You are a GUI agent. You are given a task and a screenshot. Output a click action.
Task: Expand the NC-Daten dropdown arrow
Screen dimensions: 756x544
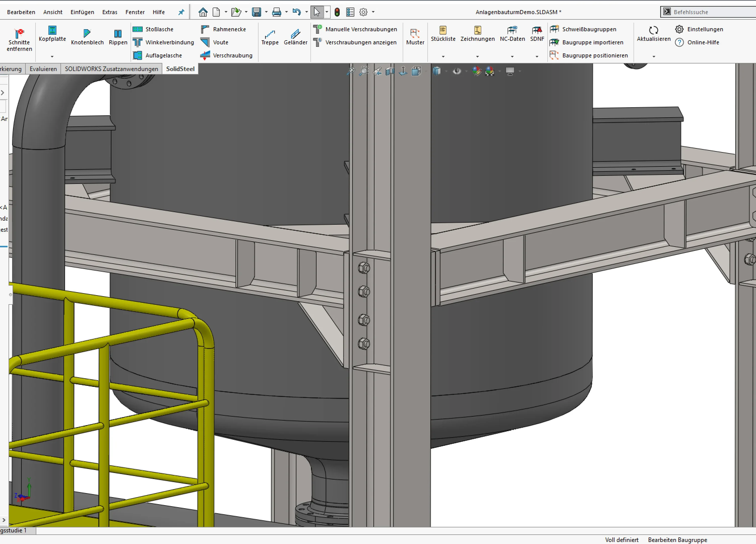512,57
